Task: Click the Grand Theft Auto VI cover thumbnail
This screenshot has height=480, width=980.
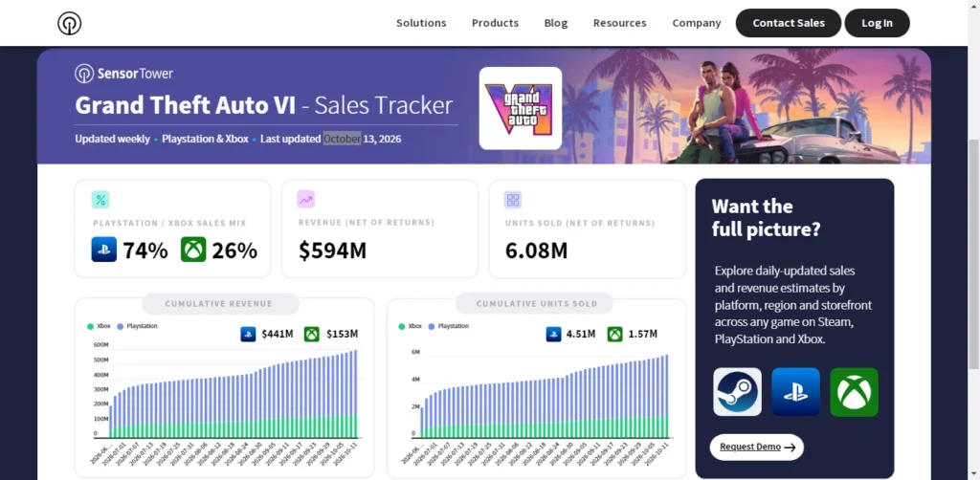Action: [x=521, y=108]
